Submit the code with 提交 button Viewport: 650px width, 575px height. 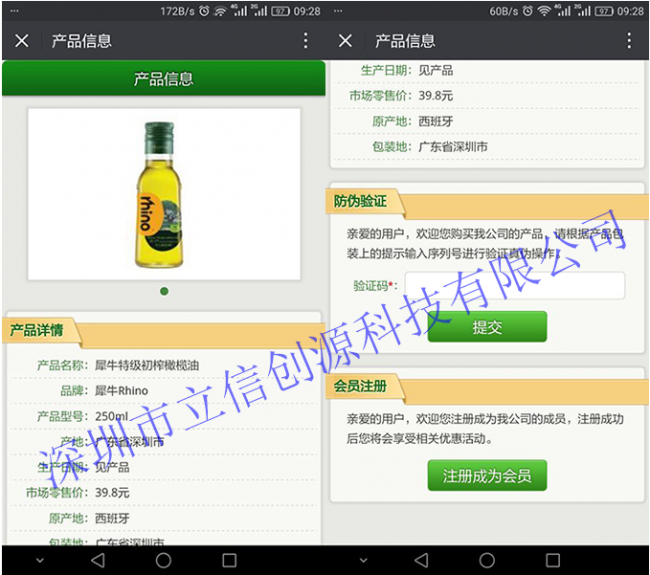point(487,327)
